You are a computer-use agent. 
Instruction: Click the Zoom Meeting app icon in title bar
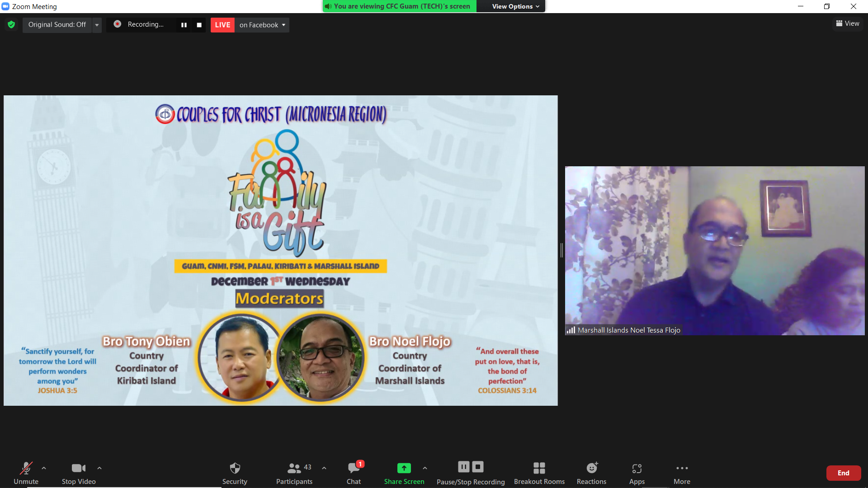click(5, 6)
